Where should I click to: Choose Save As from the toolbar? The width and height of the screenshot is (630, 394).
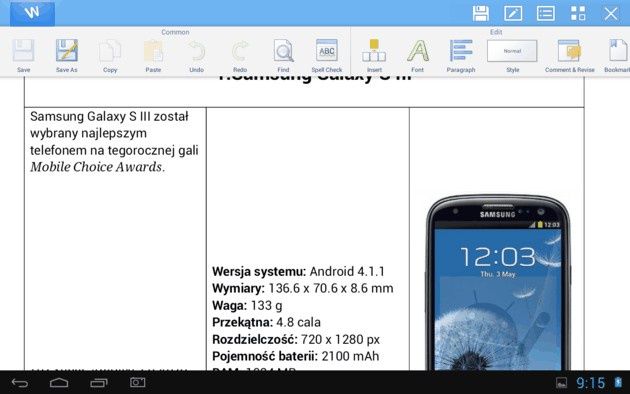67,56
